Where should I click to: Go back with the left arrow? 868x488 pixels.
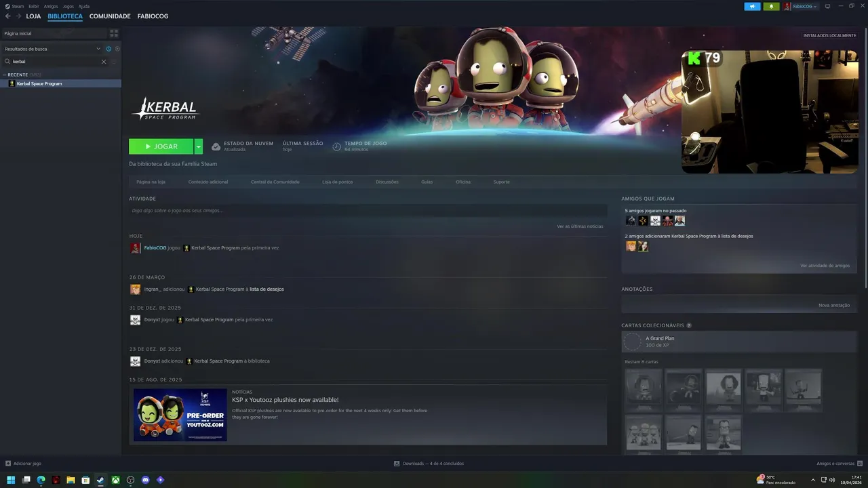(8, 16)
